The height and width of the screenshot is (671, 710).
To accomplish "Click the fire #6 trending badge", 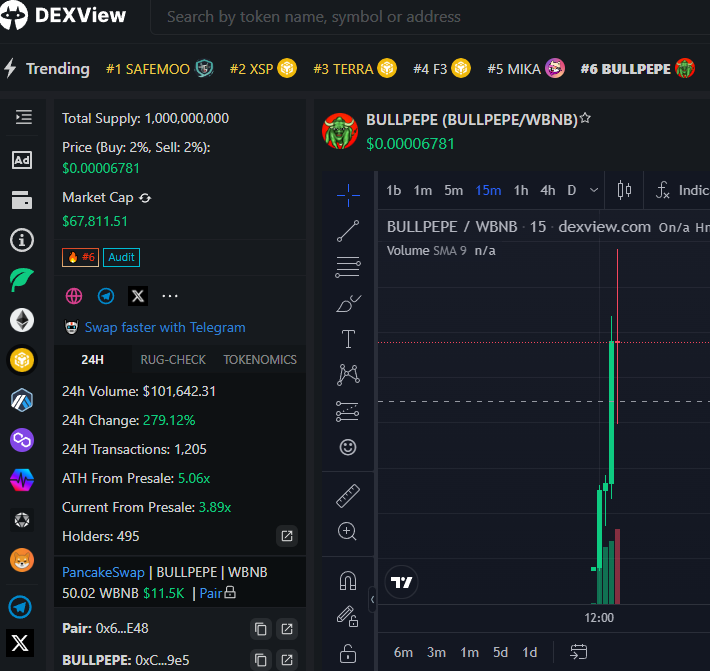I will [81, 257].
